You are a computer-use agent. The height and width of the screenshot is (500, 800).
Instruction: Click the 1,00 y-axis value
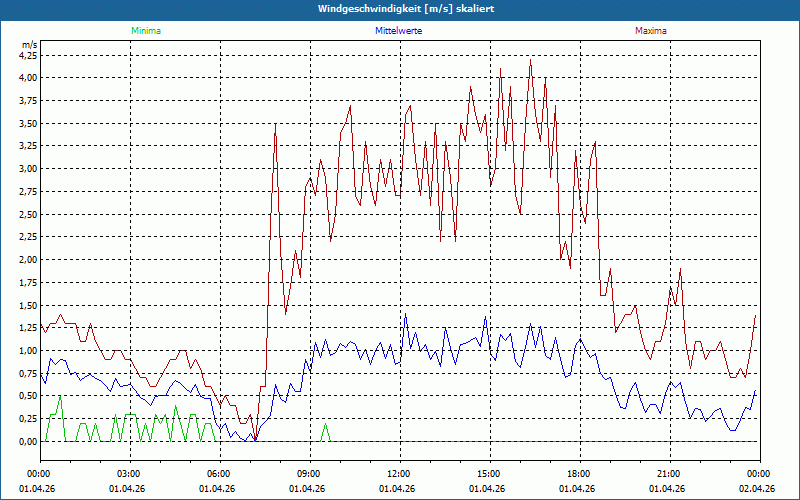[29, 351]
